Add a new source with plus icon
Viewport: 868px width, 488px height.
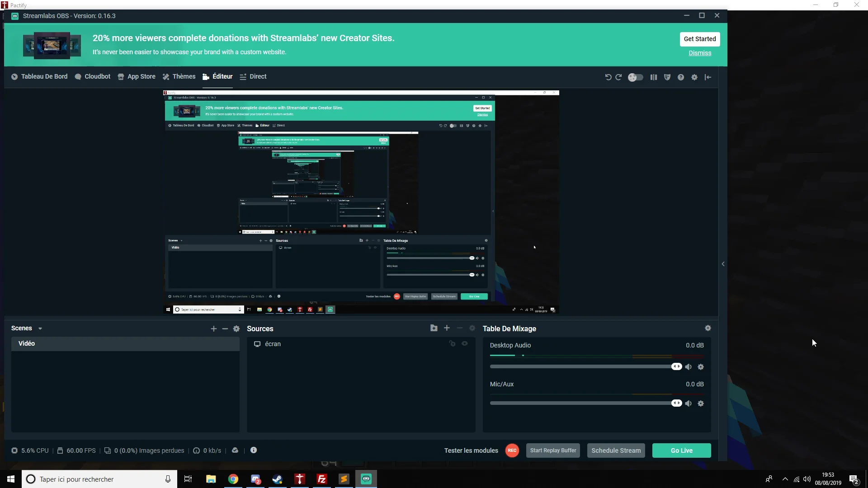(x=447, y=328)
